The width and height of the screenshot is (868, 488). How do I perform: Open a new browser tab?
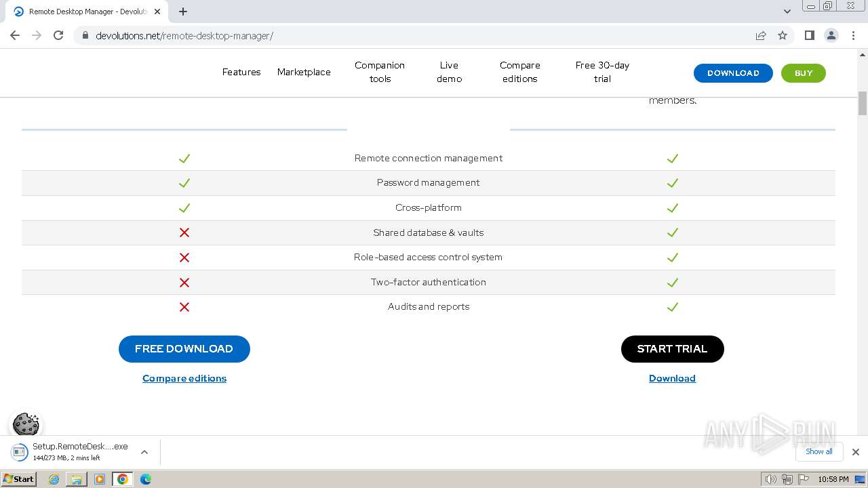(183, 12)
